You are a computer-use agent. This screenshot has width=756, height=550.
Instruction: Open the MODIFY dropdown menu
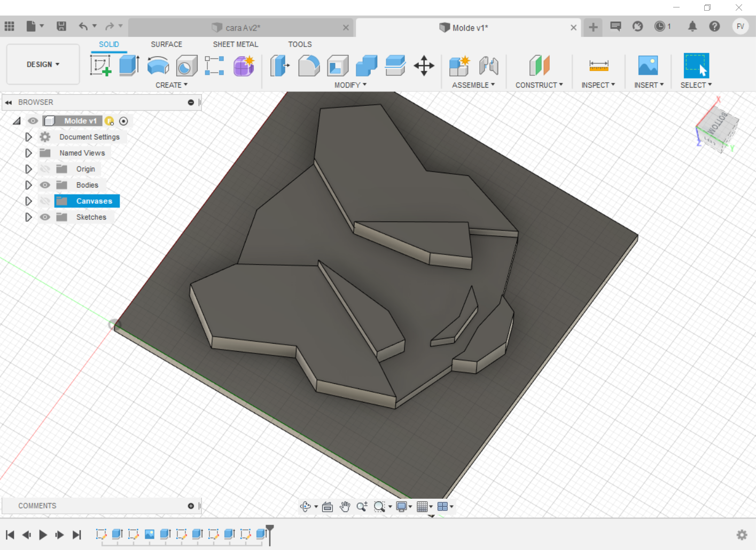pos(350,85)
